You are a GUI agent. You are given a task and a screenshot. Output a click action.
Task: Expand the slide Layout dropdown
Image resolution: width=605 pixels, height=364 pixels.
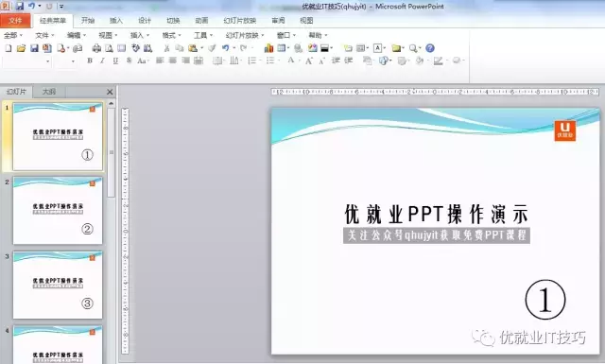pyautogui.click(x=367, y=48)
